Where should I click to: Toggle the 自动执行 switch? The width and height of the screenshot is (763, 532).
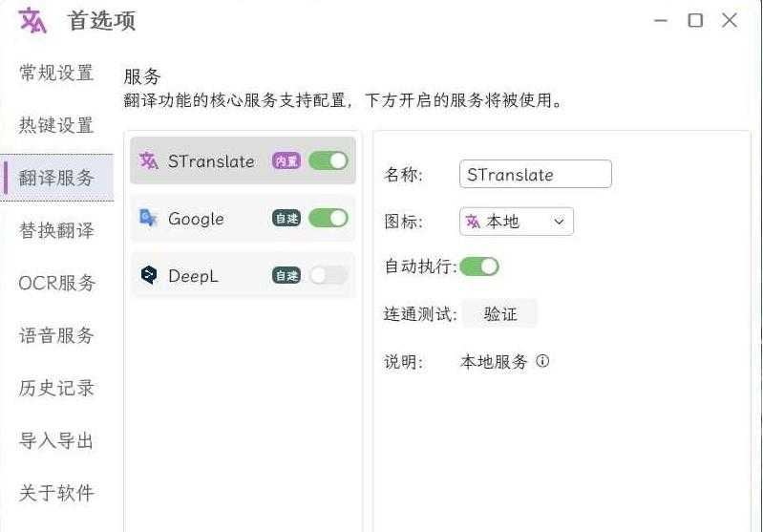(479, 266)
